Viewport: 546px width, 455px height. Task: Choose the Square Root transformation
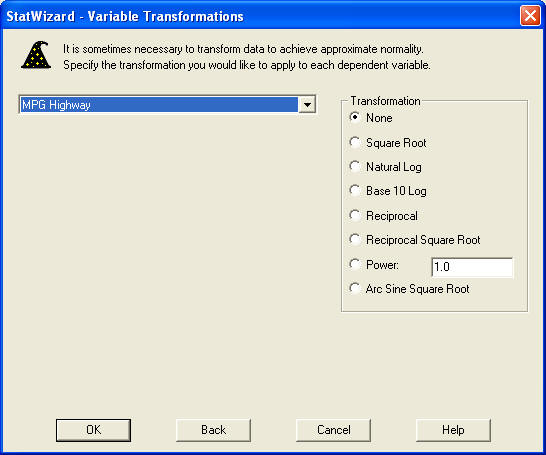click(x=388, y=143)
